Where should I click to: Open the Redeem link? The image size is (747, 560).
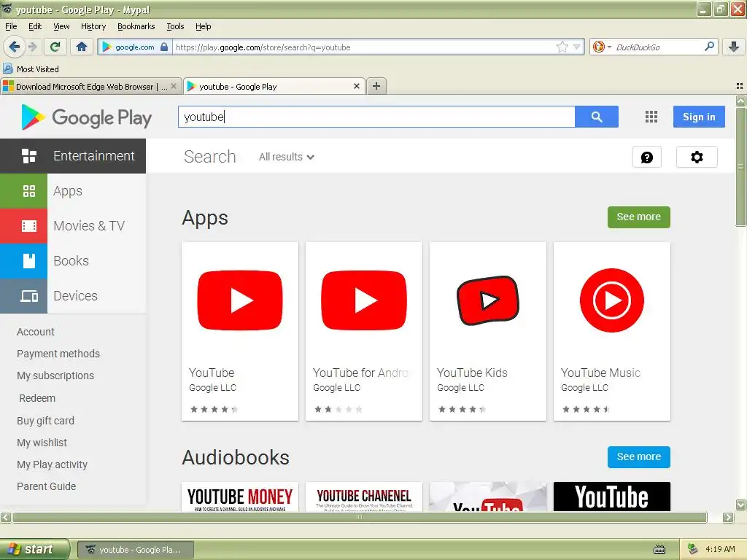click(37, 398)
